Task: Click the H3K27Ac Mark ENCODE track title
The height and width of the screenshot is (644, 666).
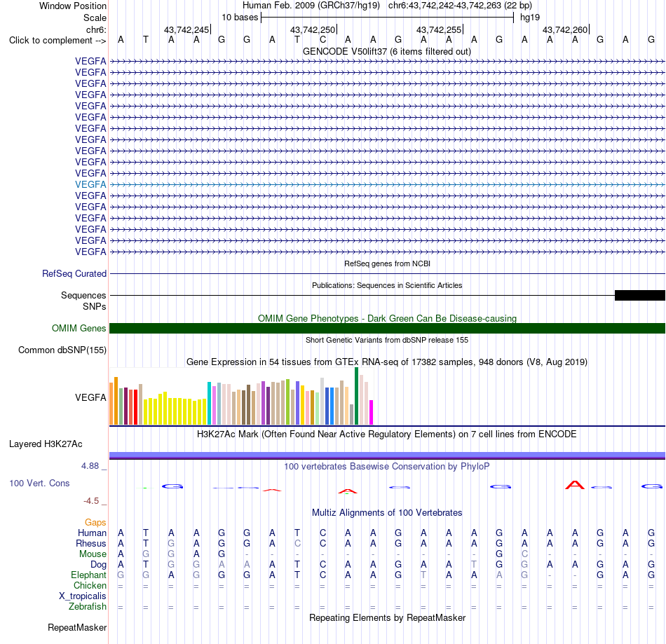Action: pos(387,434)
